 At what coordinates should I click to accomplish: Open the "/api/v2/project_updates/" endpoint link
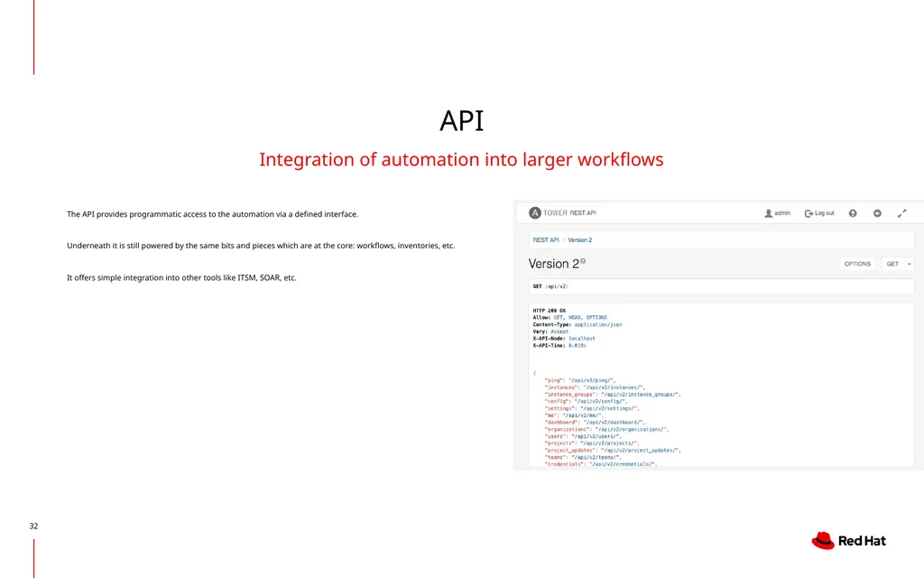click(640, 450)
